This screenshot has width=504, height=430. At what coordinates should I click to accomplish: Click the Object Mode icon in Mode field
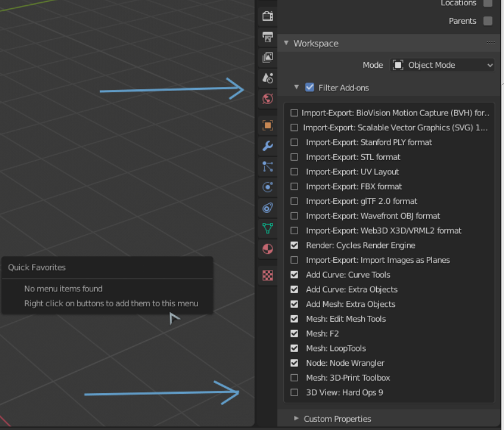tap(398, 65)
